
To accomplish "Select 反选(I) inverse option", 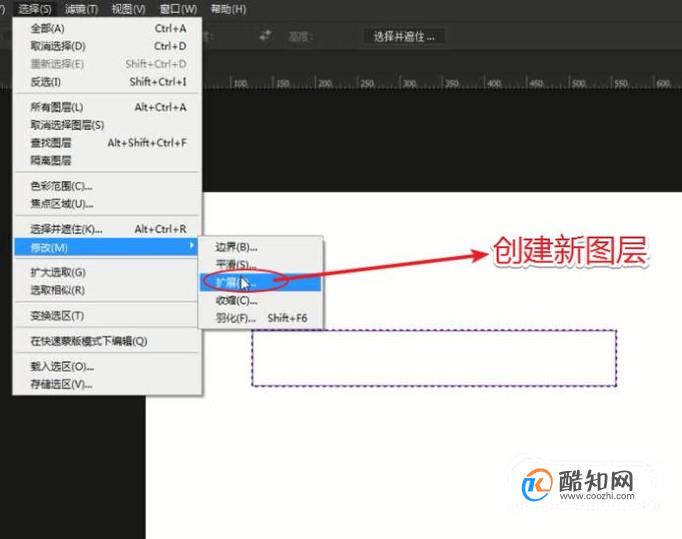I will coord(108,81).
